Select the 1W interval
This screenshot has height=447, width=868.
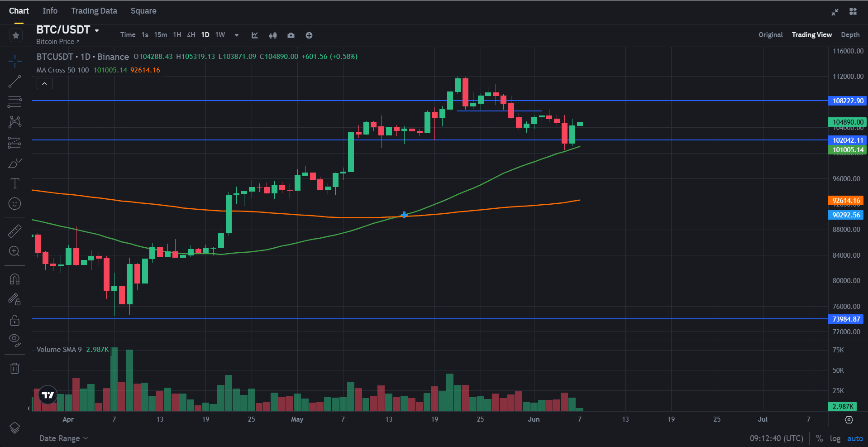pos(220,35)
